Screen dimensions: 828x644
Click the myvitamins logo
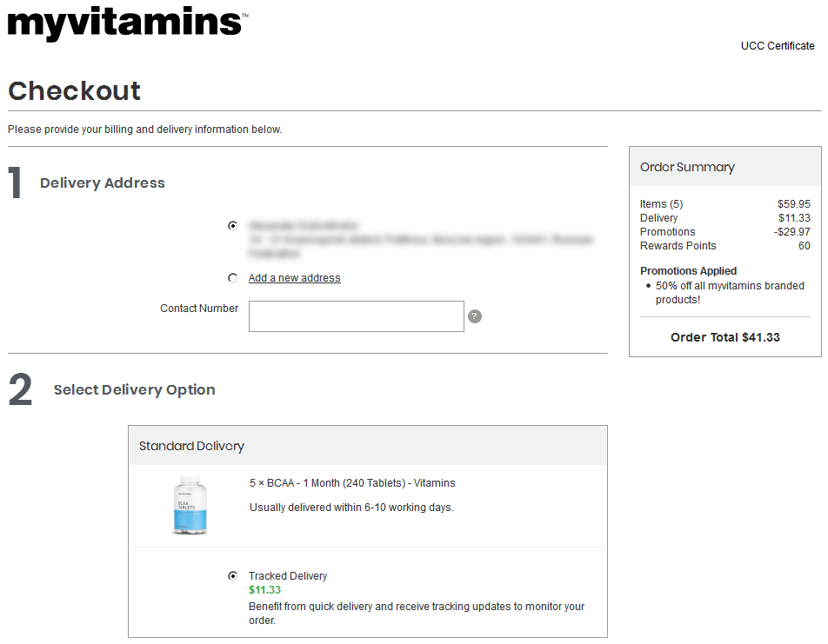tap(127, 22)
